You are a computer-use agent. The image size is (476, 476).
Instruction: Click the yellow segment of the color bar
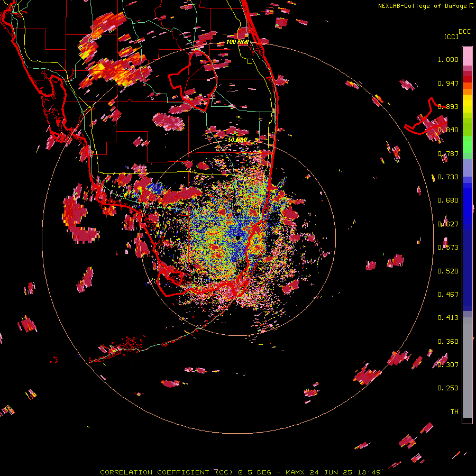pos(467,104)
